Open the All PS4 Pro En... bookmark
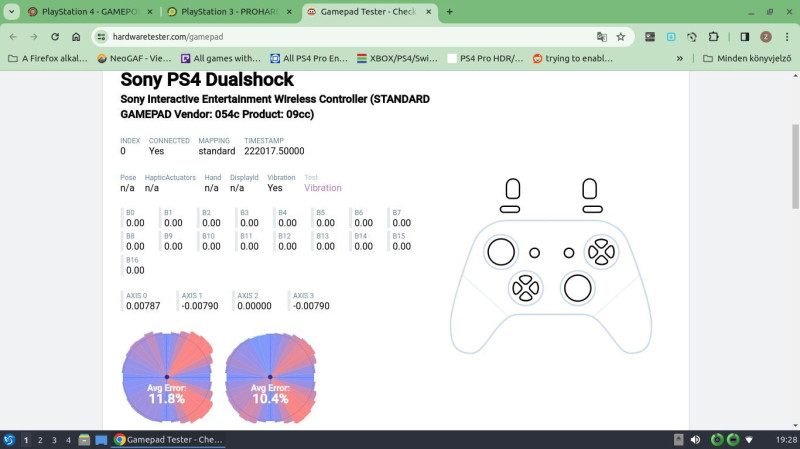Image resolution: width=800 pixels, height=449 pixels. tap(309, 59)
